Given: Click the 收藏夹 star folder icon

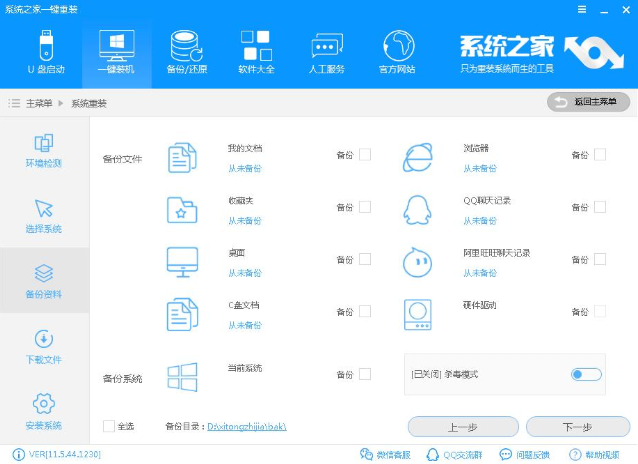Looking at the screenshot, I should coord(182,210).
